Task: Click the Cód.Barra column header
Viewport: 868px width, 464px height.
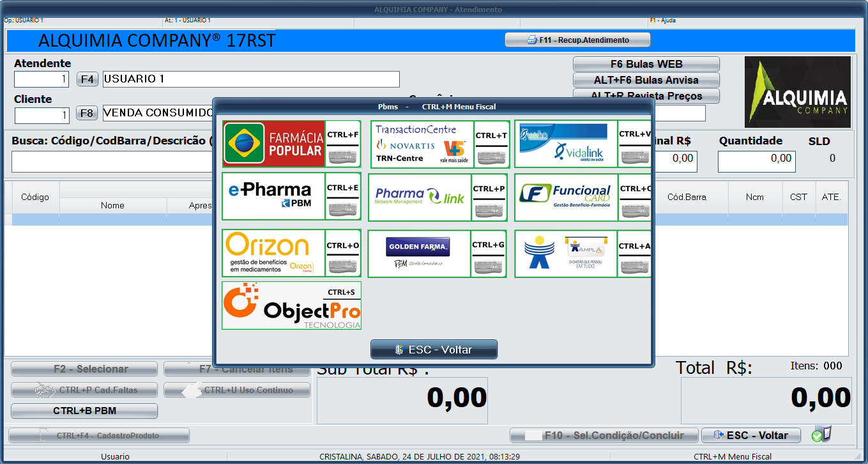Action: 687,197
